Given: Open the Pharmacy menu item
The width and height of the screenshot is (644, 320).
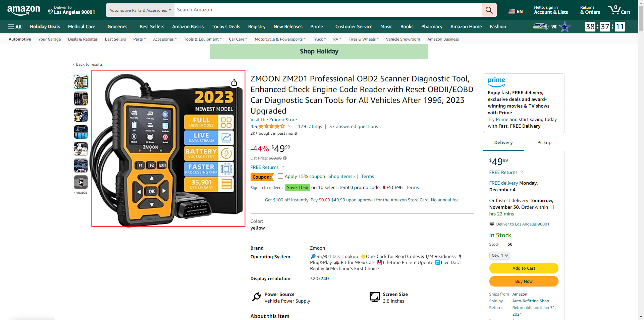Looking at the screenshot, I should tap(432, 26).
